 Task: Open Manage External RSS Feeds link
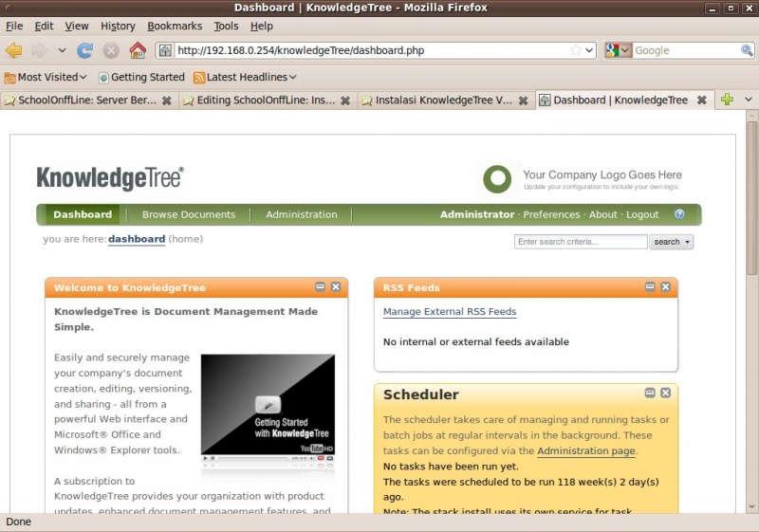tap(450, 311)
